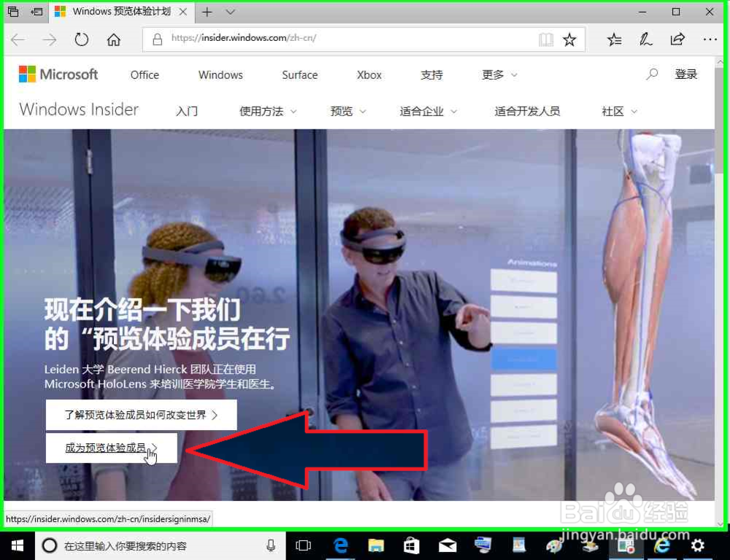Viewport: 730px width, 560px height.
Task: Activate Cortana microphone in taskbar
Action: click(271, 545)
